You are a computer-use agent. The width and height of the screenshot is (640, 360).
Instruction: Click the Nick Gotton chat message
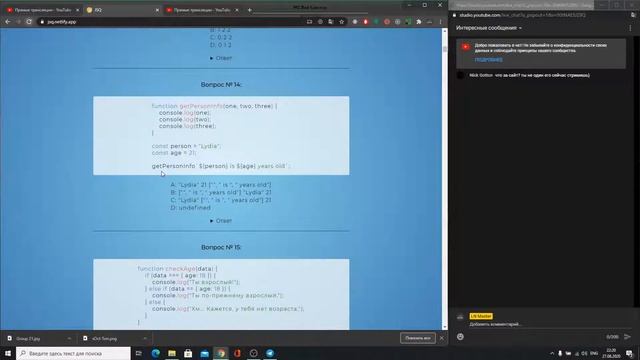click(x=529, y=75)
